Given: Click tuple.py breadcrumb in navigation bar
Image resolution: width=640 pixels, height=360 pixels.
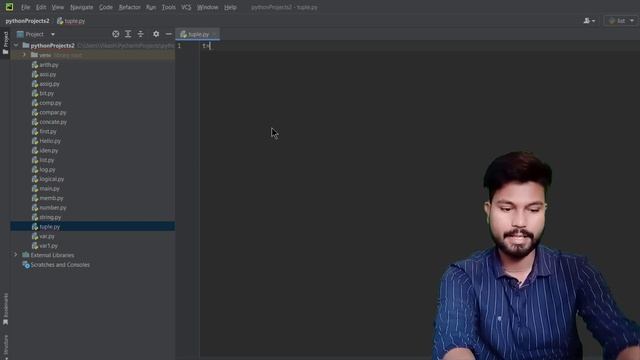Looking at the screenshot, I should tap(71, 21).
